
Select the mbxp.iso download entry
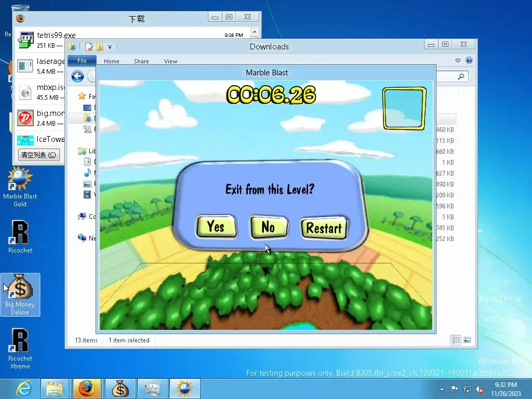(x=40, y=92)
